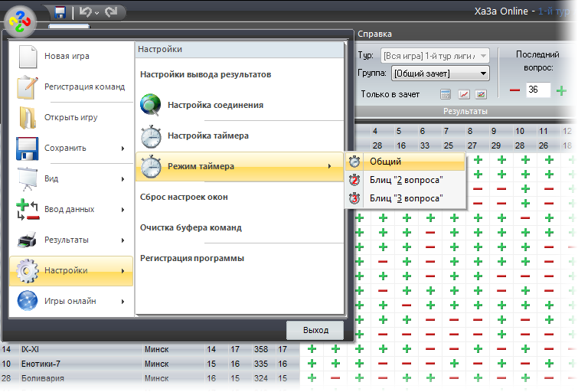Choose Сброс настроек окон
Viewport: 578px width, 392px height.
tap(240, 197)
